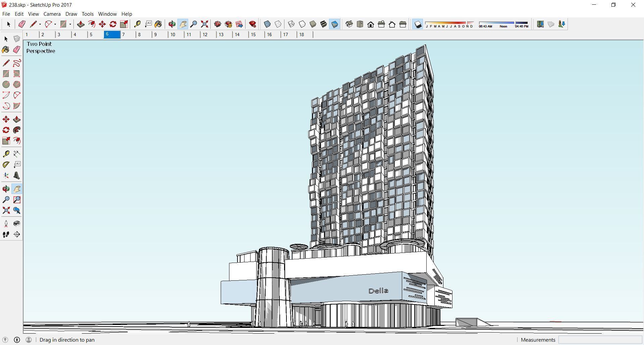The height and width of the screenshot is (345, 644).
Task: Enable Shaded With Textures style
Action: [x=324, y=24]
